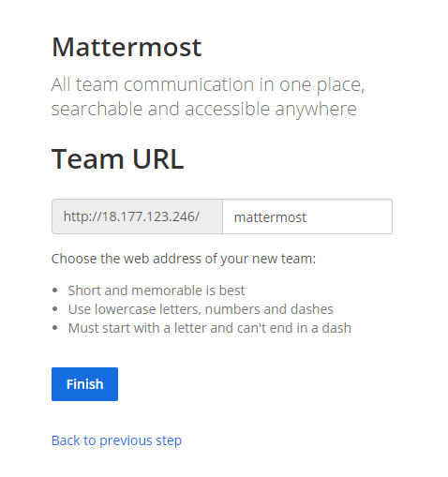Click the bullet before 'Short and memorable'

(x=55, y=291)
